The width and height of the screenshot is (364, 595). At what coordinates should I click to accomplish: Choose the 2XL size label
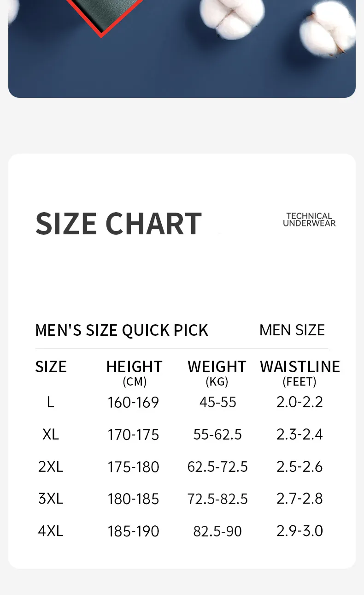[51, 467]
